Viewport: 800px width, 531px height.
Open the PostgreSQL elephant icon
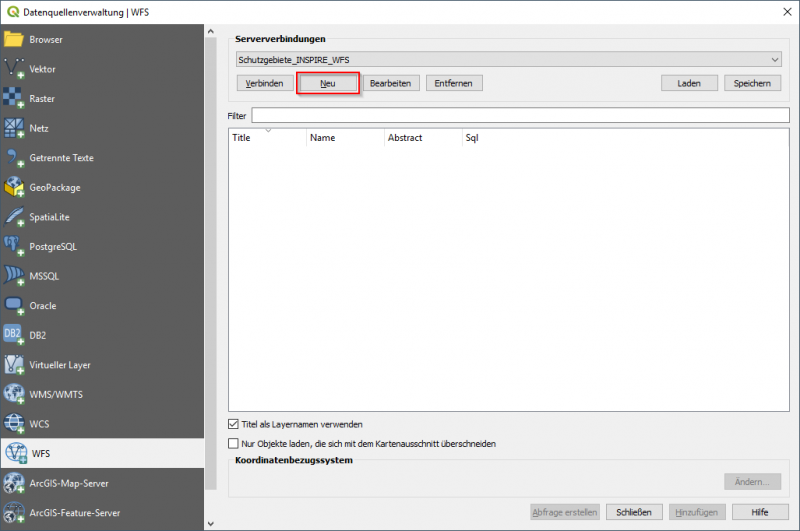click(14, 246)
